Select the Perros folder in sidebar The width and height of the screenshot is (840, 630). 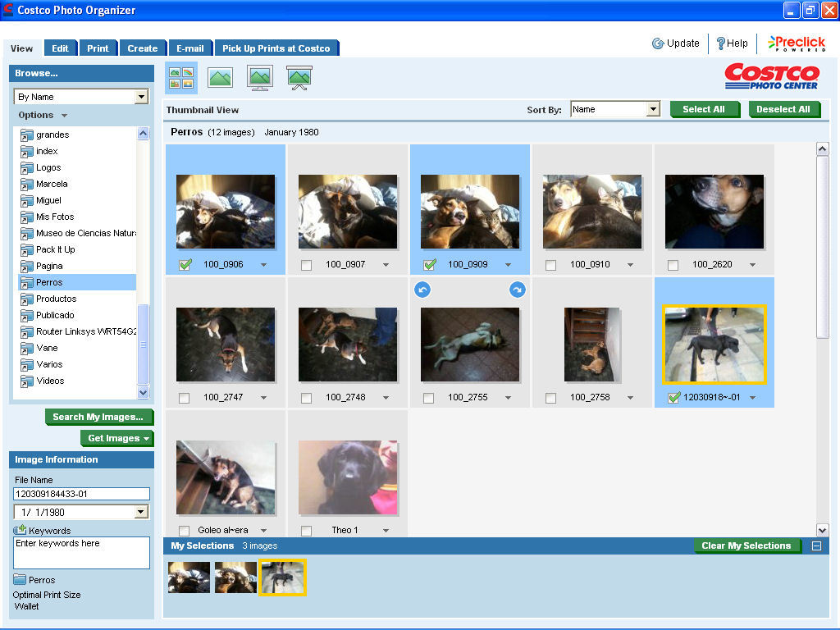pyautogui.click(x=51, y=282)
